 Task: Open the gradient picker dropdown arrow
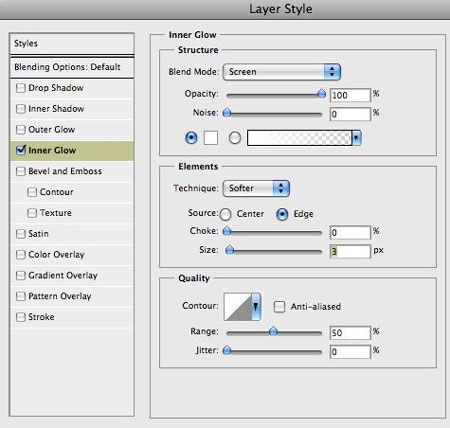356,138
